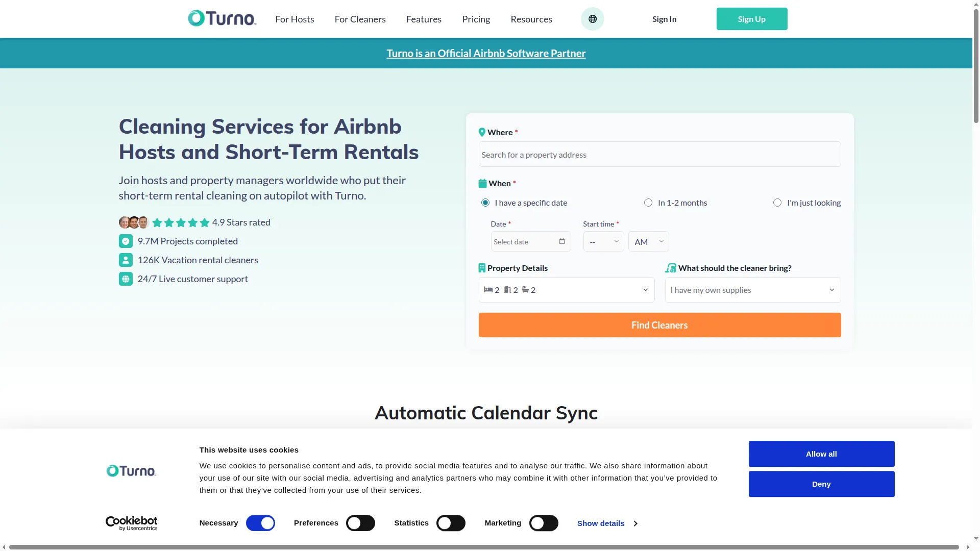Click Sign In

click(664, 19)
